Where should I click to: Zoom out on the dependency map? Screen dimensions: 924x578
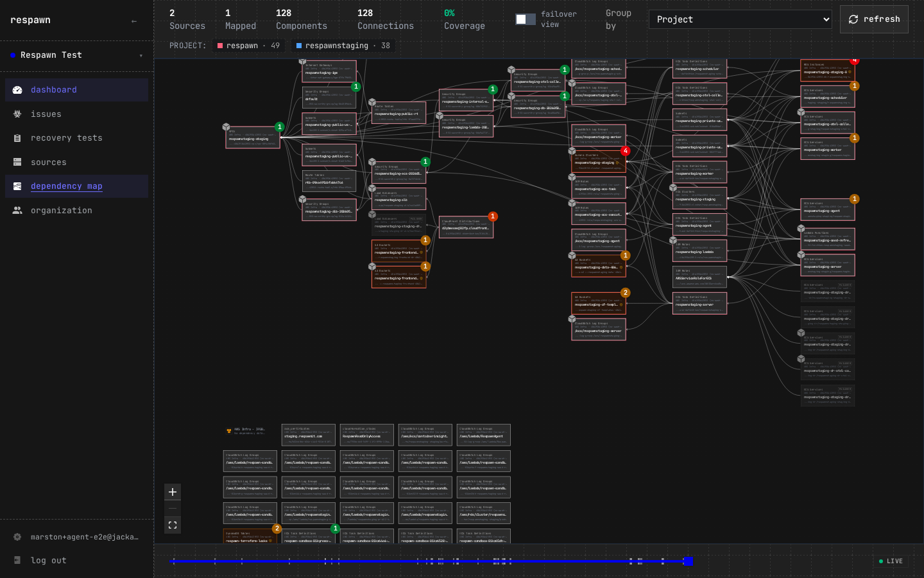tap(173, 509)
